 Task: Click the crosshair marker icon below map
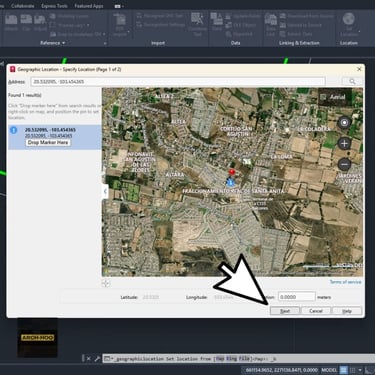[x=106, y=283]
